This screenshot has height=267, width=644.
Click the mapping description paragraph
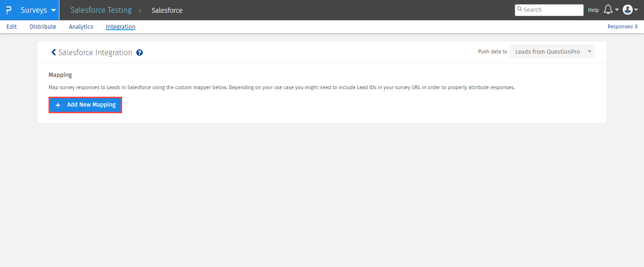click(281, 88)
